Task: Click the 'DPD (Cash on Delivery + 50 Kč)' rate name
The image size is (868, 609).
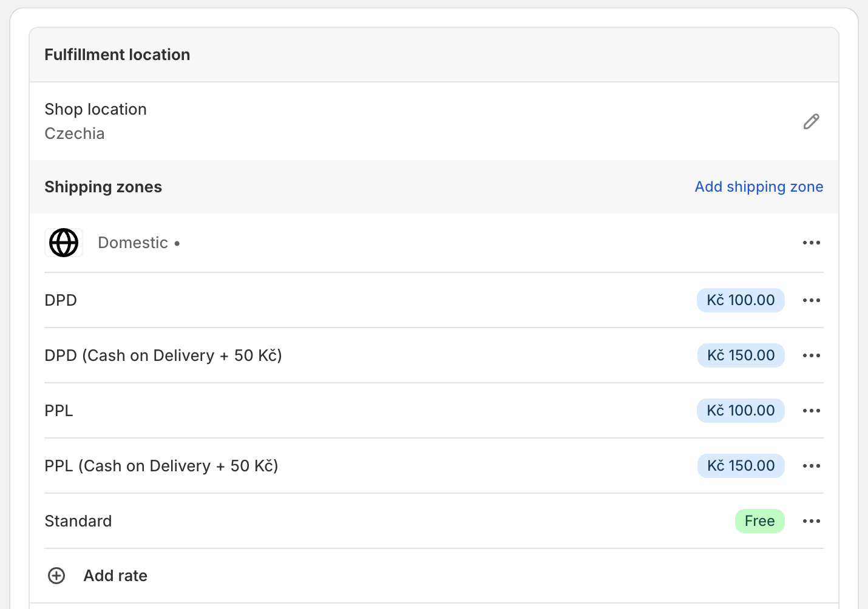Action: [163, 355]
